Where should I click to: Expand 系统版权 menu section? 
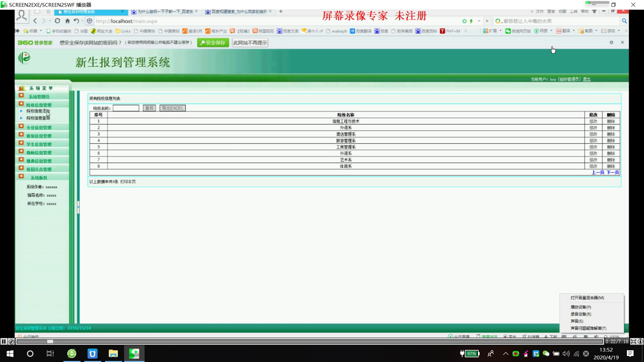click(39, 177)
